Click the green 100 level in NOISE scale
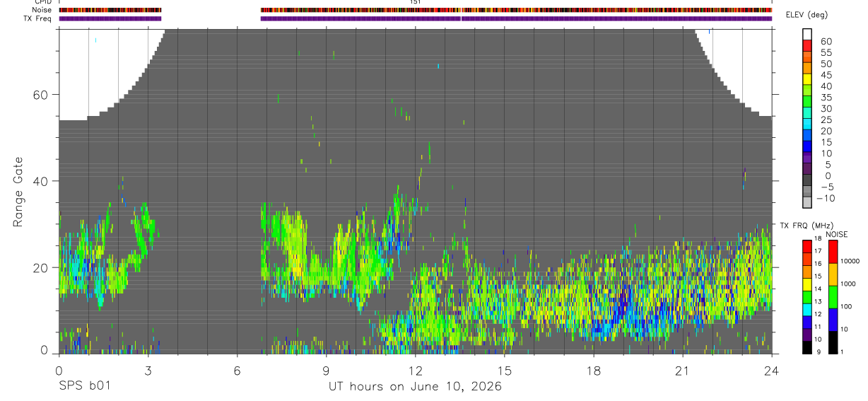 [833, 297]
